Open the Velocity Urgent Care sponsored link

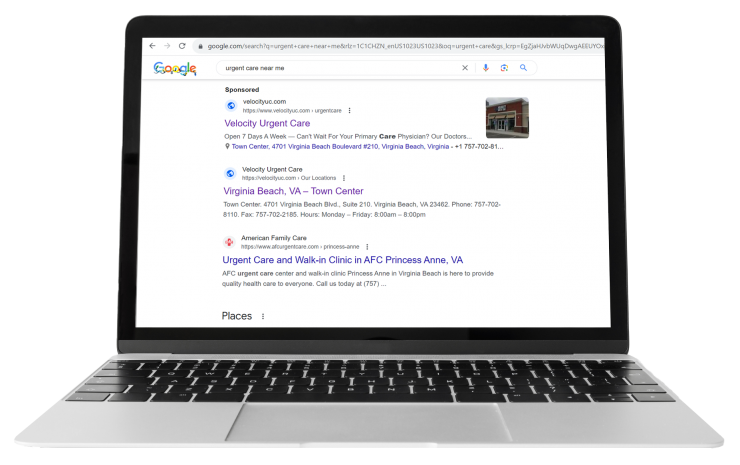click(x=267, y=123)
